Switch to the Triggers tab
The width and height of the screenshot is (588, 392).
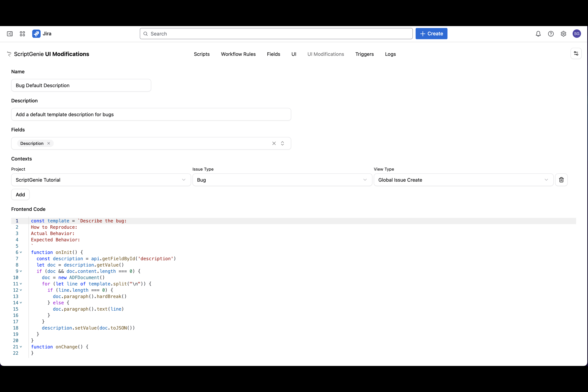(364, 54)
